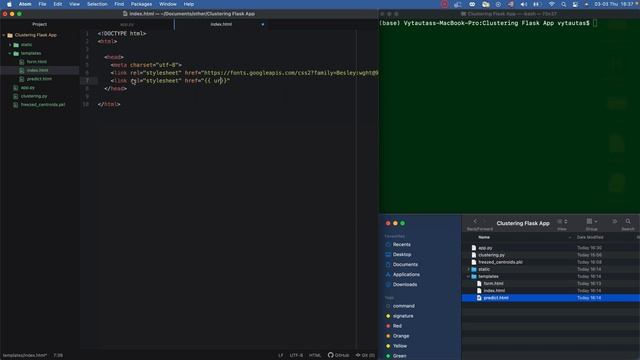Click the cursor position in status bar
The width and height of the screenshot is (640, 360).
58,355
